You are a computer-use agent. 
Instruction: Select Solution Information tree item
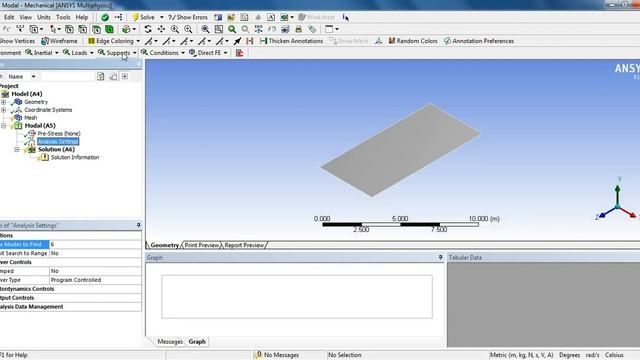(75, 157)
